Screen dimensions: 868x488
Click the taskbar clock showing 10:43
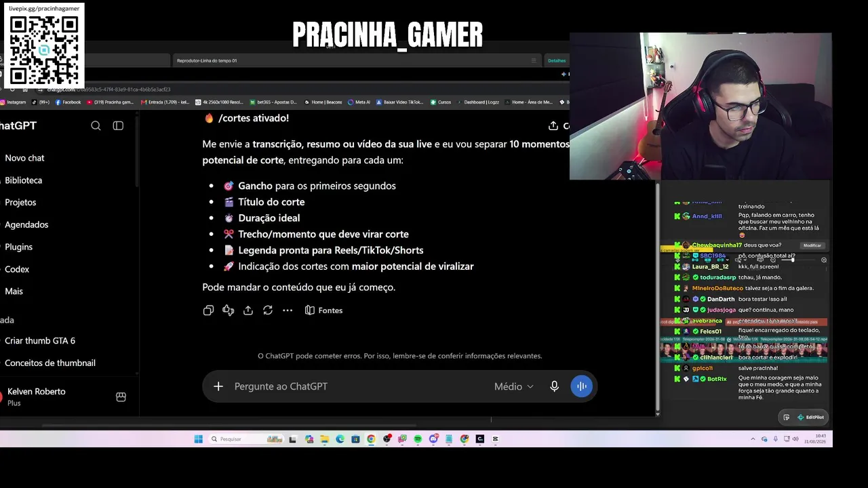815,439
